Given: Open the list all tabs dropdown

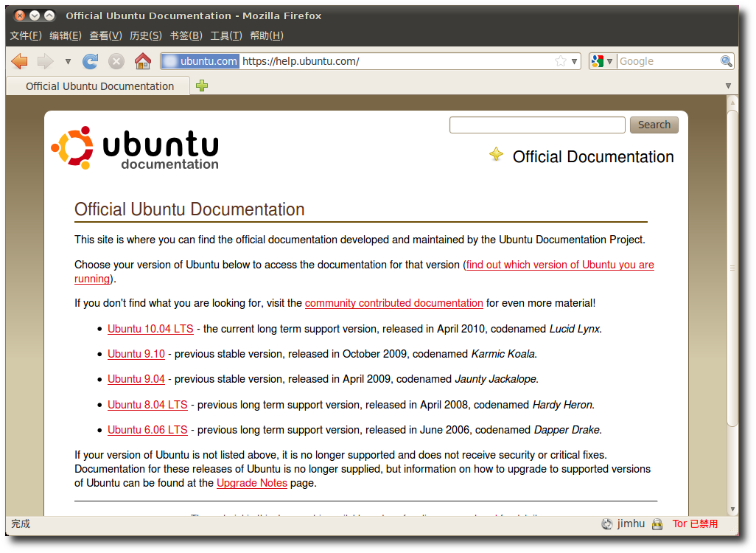Looking at the screenshot, I should pos(728,86).
